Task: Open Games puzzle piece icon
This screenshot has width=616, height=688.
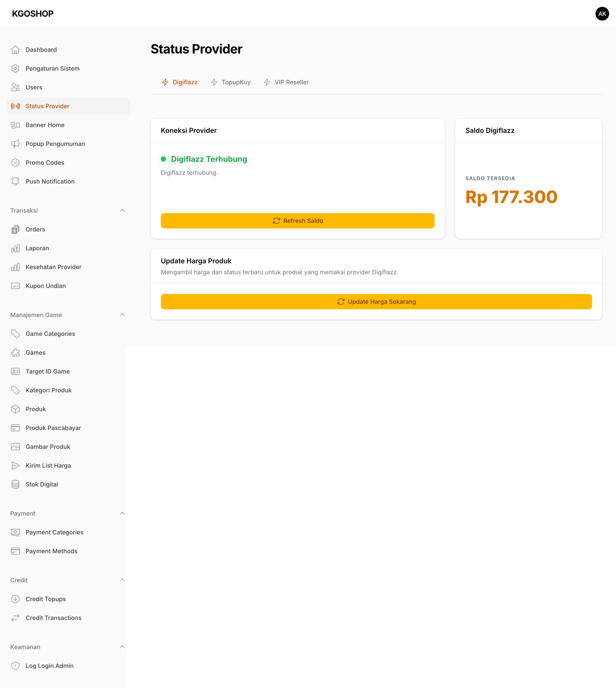Action: [15, 353]
